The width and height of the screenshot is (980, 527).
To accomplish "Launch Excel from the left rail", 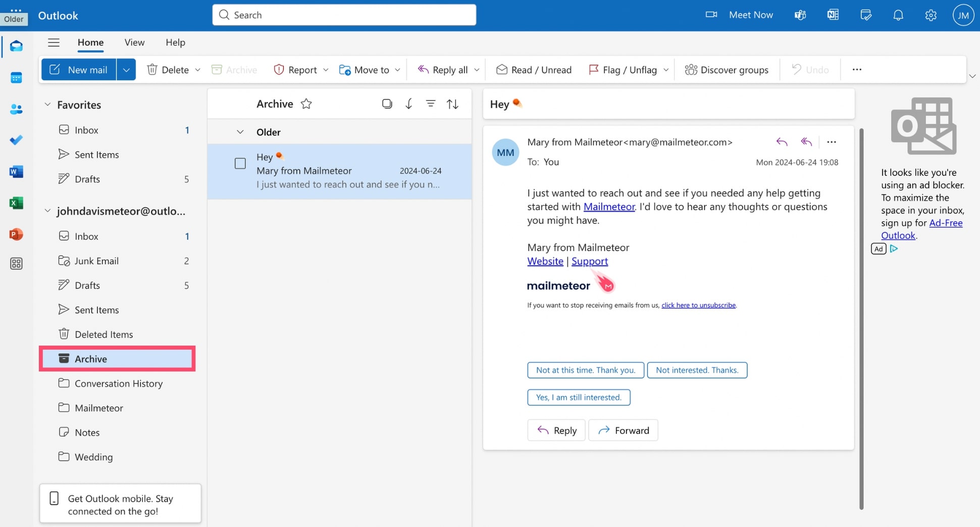I will click(x=16, y=203).
